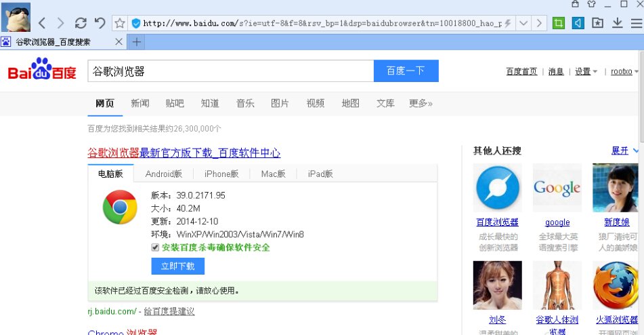Switch to the 知道 tab
Viewport: 644px width, 335px height.
coord(210,104)
